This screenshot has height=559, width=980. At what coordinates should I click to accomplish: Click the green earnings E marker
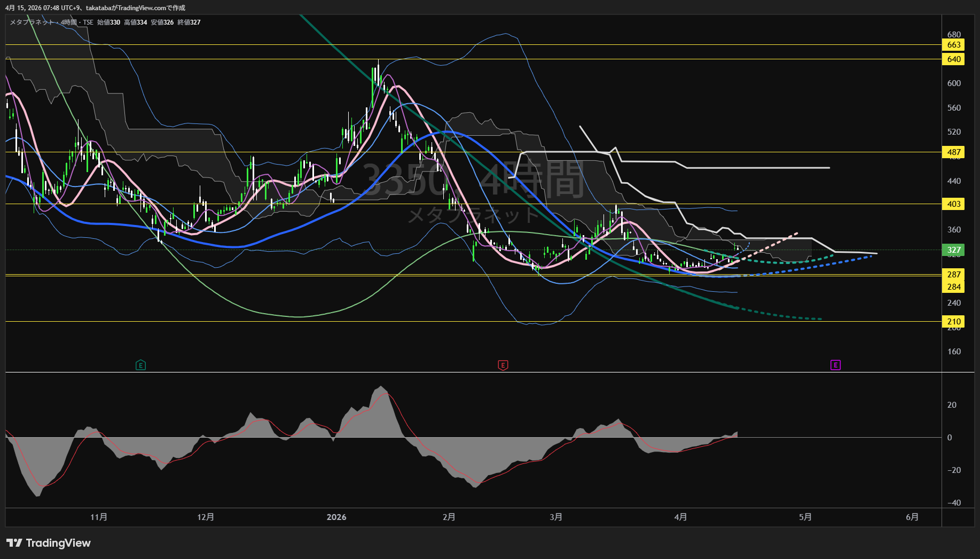pyautogui.click(x=140, y=366)
